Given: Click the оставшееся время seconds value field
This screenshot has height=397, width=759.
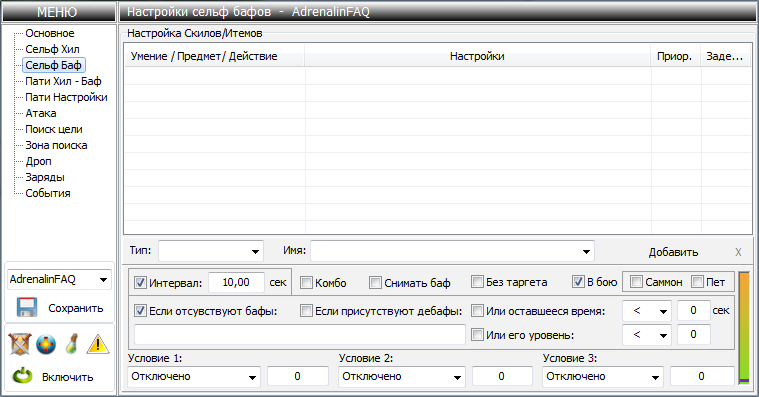Looking at the screenshot, I should point(693,310).
